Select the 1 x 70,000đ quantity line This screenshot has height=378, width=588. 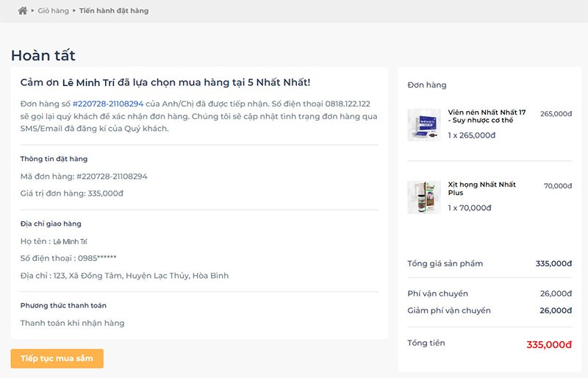pyautogui.click(x=470, y=207)
